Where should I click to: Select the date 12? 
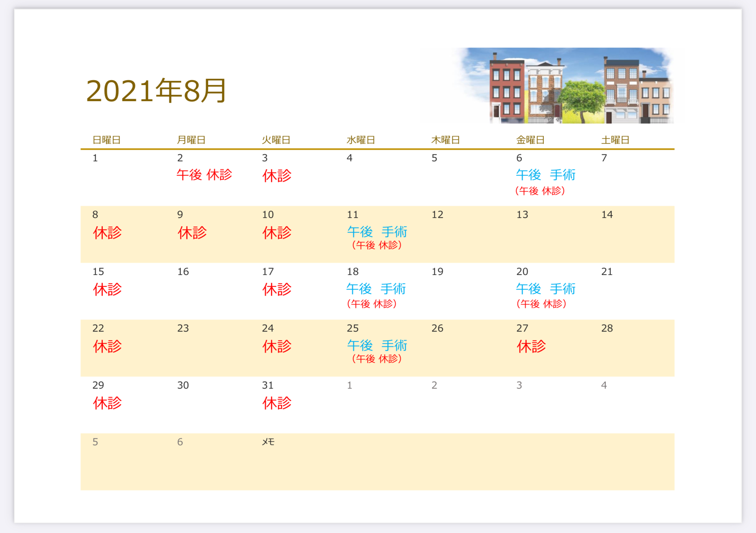click(437, 215)
